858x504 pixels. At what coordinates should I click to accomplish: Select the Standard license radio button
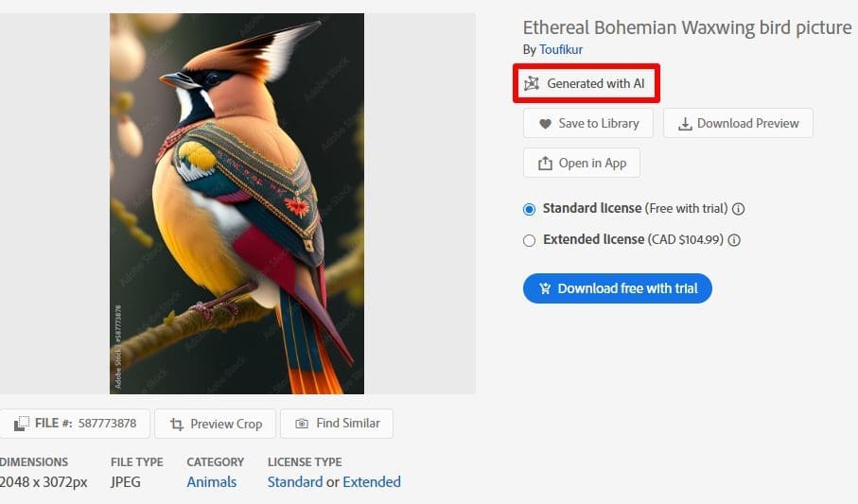(530, 209)
